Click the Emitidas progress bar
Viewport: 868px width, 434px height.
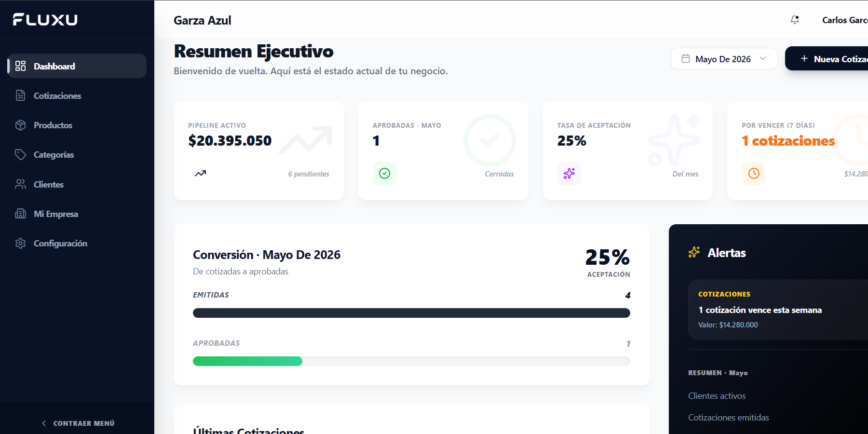coord(411,313)
